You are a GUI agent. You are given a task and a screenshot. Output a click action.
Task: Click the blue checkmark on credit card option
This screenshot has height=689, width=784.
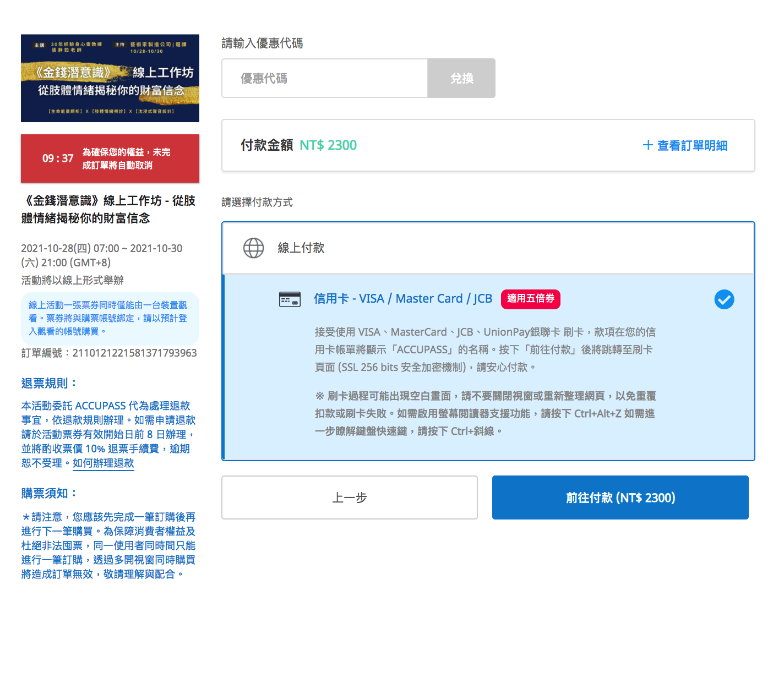coord(724,299)
